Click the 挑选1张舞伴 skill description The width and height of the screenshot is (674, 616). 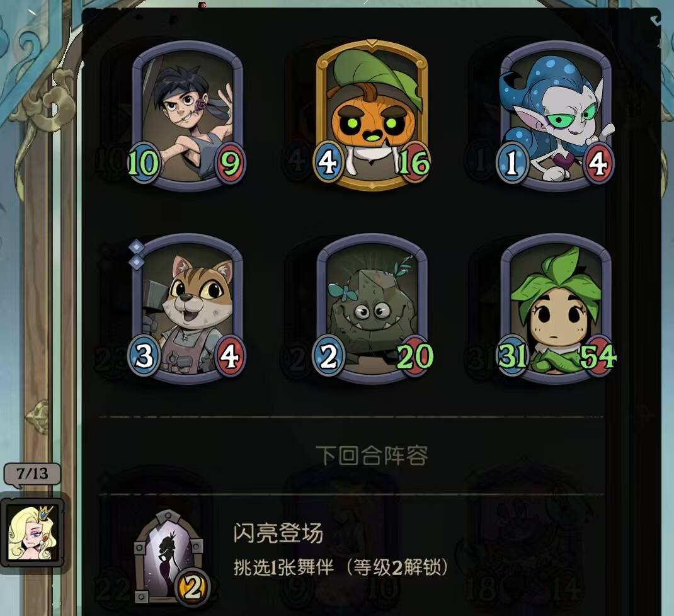(283, 568)
